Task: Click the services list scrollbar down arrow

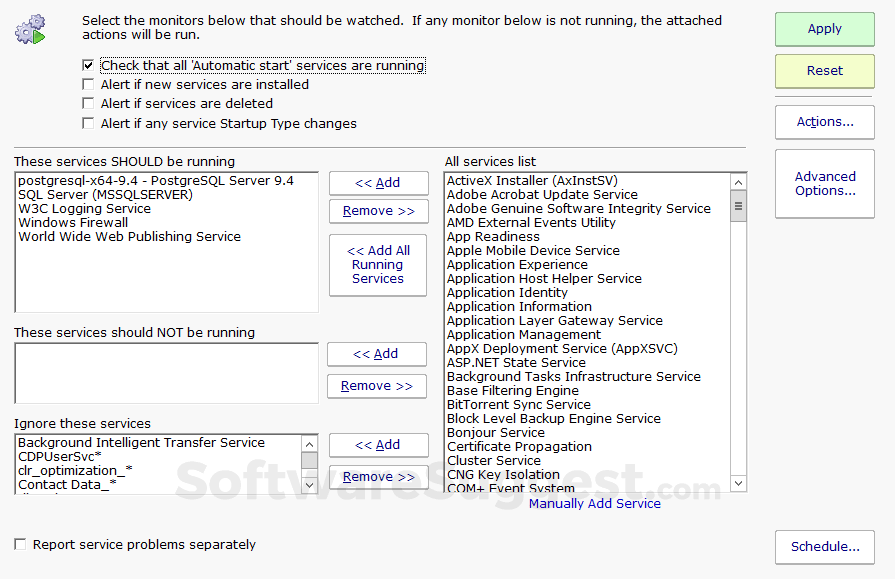Action: (738, 483)
